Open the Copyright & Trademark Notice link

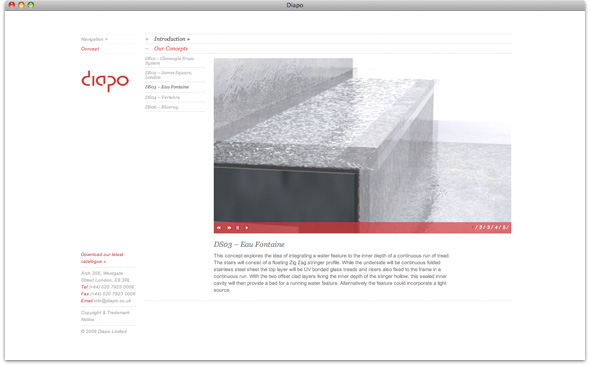pos(105,316)
